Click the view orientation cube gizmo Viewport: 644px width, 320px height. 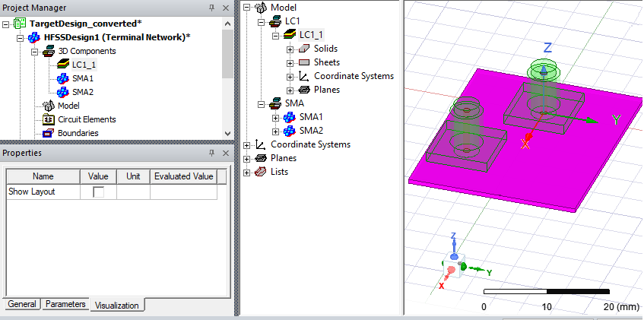454,265
